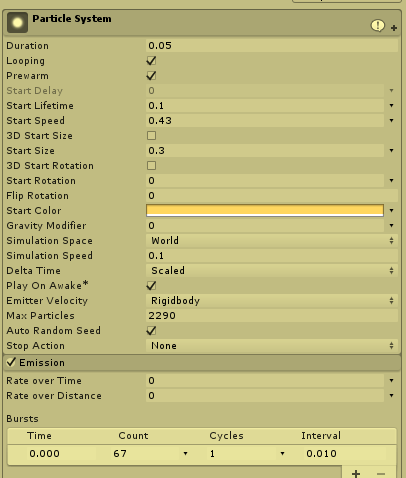Open burst Count mode dropdown arrow

[x=186, y=454]
